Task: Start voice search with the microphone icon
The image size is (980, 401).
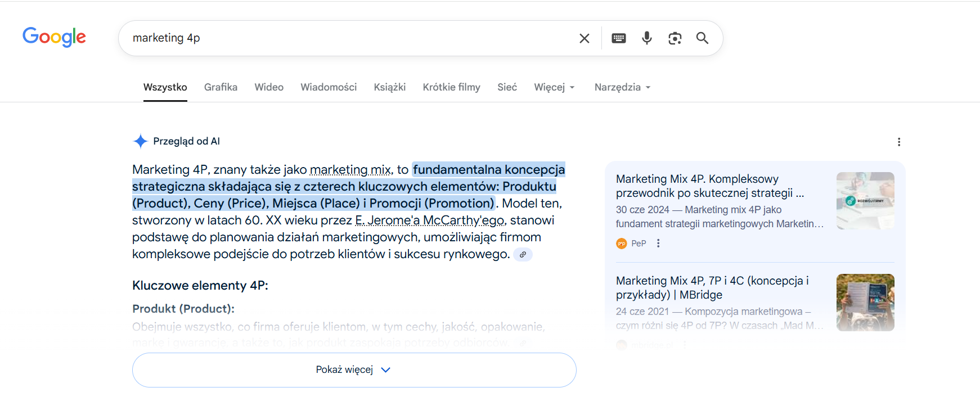Action: click(x=647, y=38)
